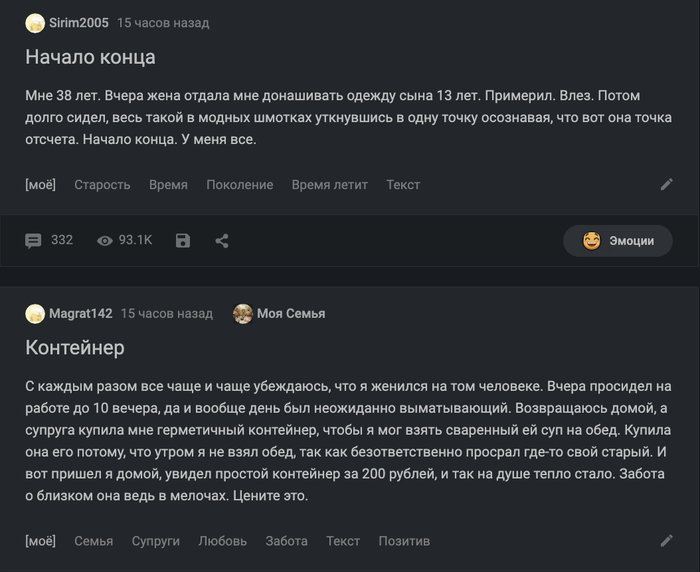Viewport: 700px width, 572px height.
Task: Open the post title Контейнер
Action: [75, 348]
